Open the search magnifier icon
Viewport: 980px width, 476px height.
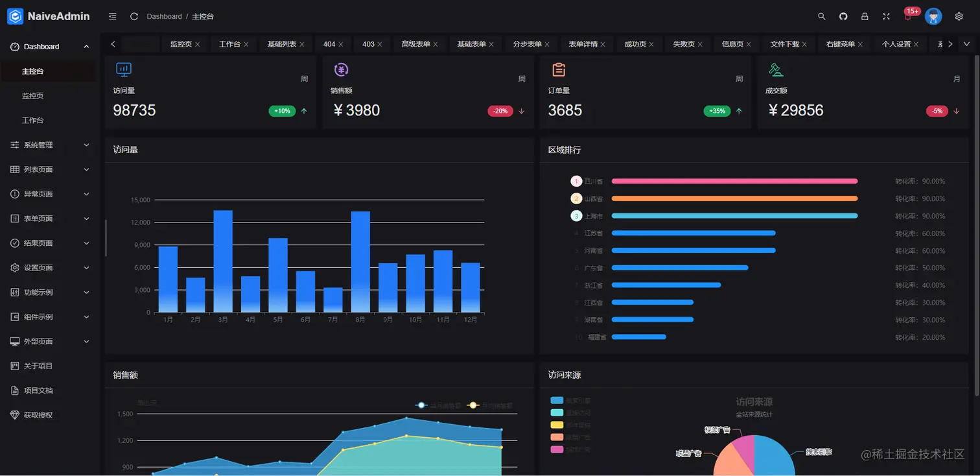click(x=822, y=16)
